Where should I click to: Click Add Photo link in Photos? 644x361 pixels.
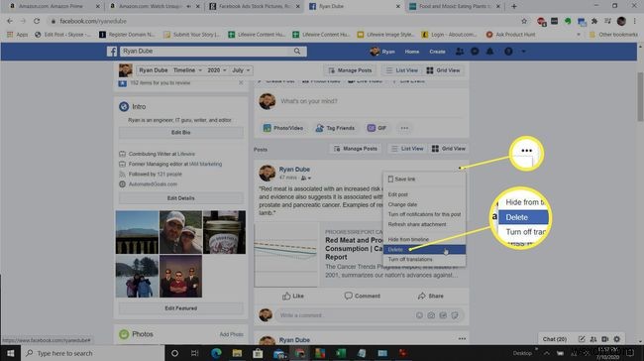coord(231,334)
